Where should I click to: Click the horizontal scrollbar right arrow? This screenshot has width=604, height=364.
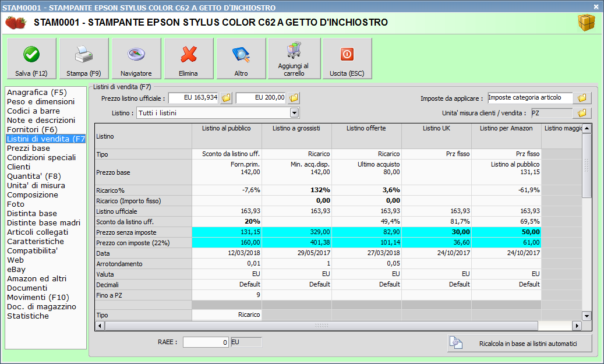pyautogui.click(x=577, y=326)
